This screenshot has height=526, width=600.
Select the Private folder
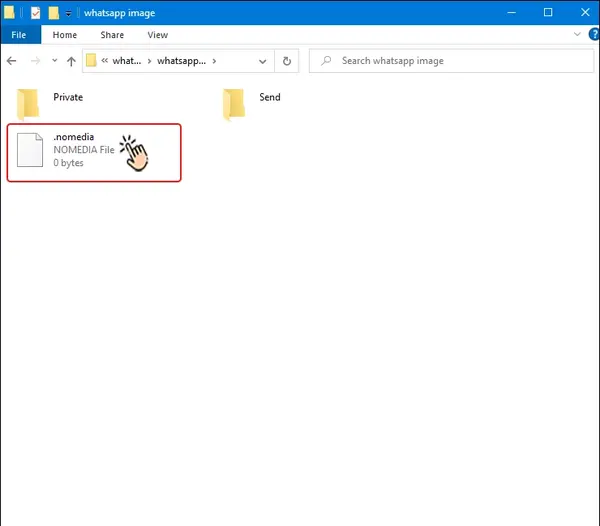(50, 104)
